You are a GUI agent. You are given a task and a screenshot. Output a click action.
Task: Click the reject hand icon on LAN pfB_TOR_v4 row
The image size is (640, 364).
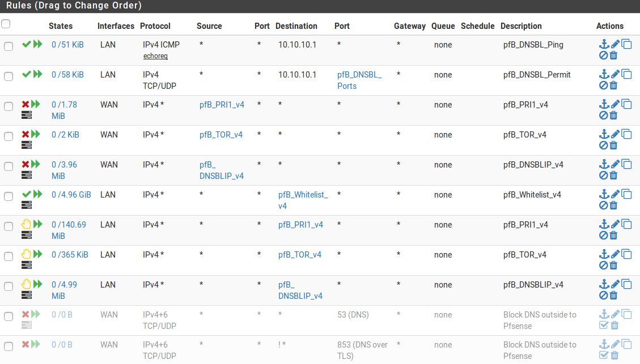(26, 254)
